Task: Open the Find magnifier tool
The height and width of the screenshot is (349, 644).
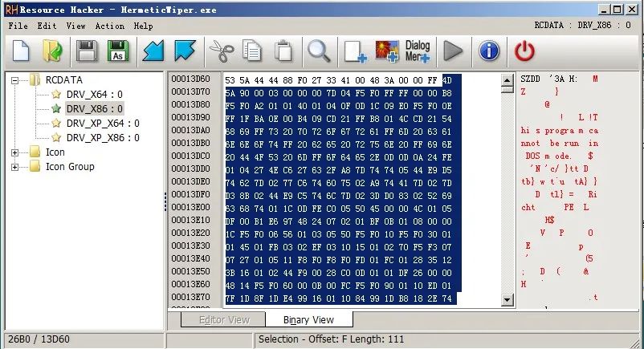Action: [x=319, y=51]
